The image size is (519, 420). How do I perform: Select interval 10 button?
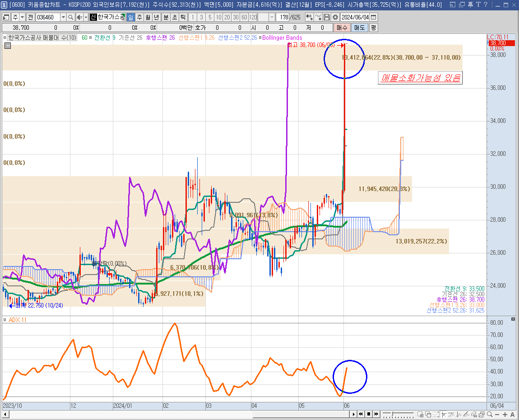coord(218,17)
